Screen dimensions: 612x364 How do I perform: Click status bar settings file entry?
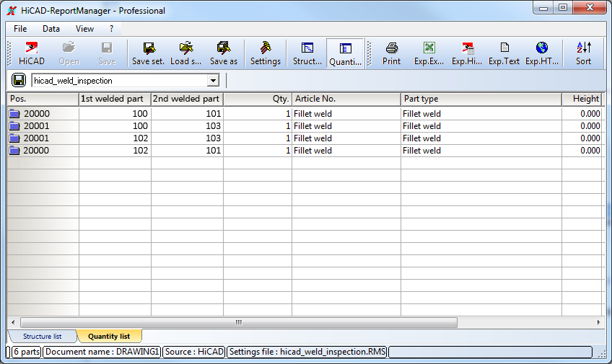(x=307, y=352)
